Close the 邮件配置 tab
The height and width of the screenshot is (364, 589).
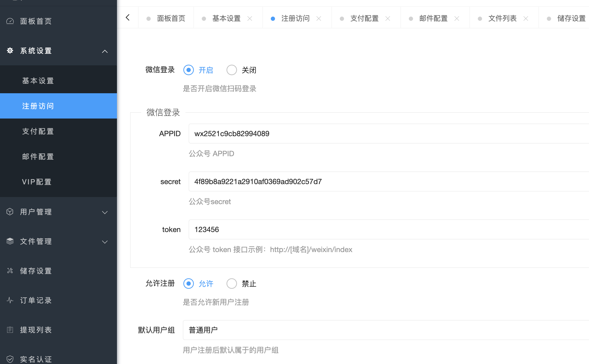pos(457,18)
